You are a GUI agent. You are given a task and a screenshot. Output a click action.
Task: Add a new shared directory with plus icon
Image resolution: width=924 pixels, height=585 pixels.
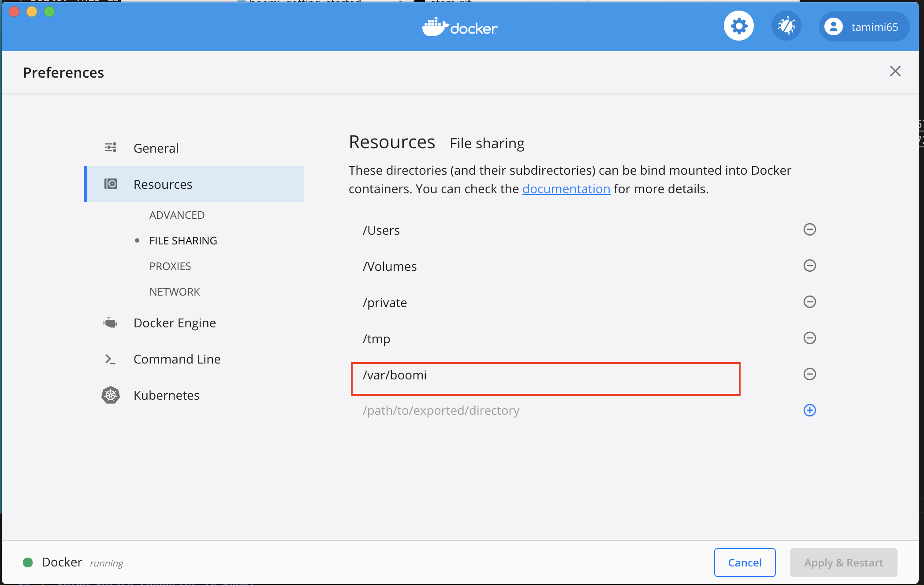pyautogui.click(x=809, y=410)
